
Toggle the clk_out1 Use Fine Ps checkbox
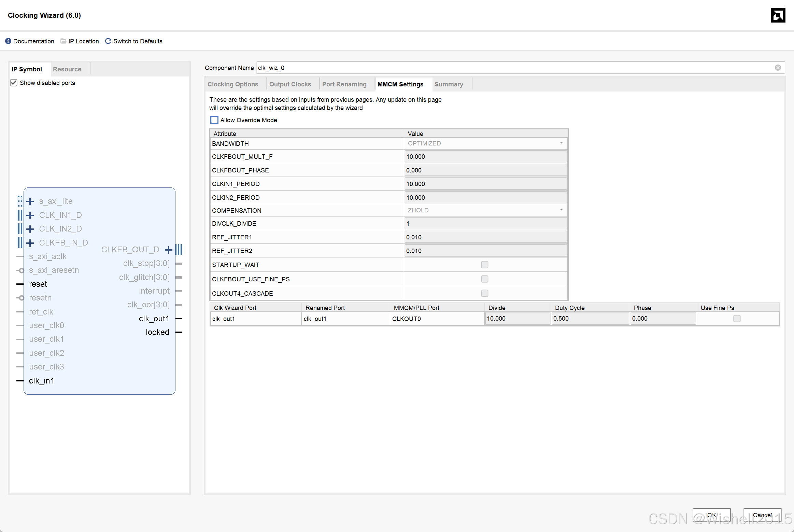[x=737, y=319]
